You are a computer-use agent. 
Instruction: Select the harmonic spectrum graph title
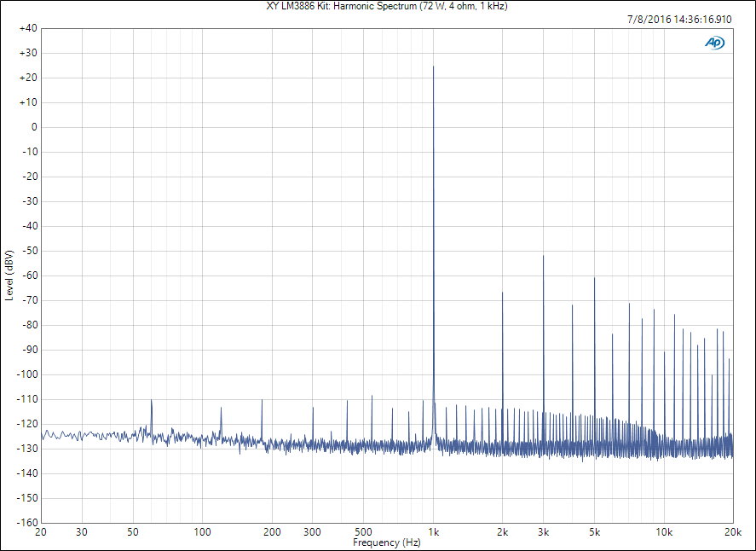387,6
